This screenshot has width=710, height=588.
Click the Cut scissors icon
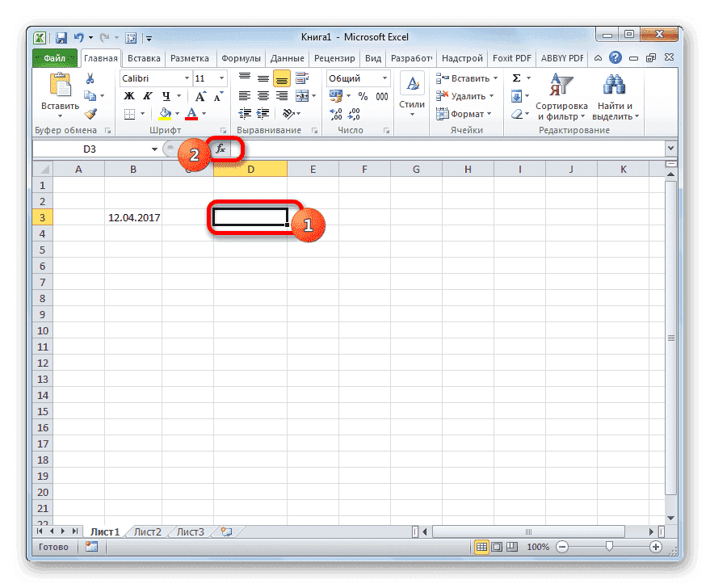pyautogui.click(x=91, y=78)
